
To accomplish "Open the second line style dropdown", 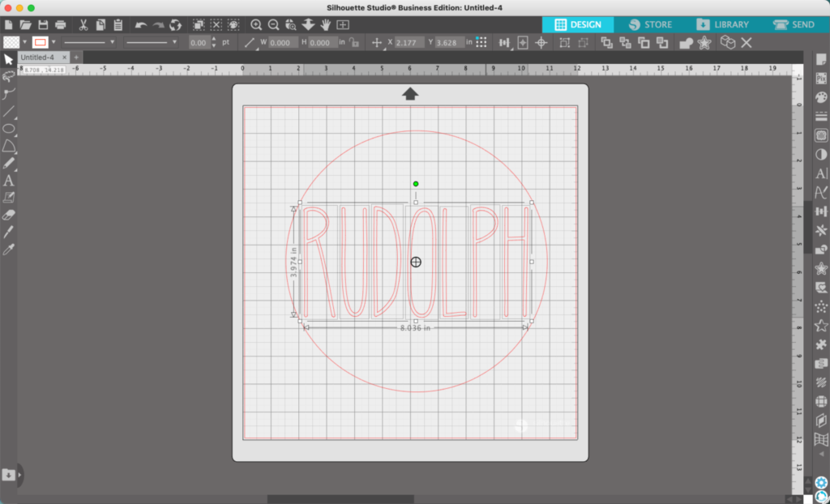I will 152,42.
